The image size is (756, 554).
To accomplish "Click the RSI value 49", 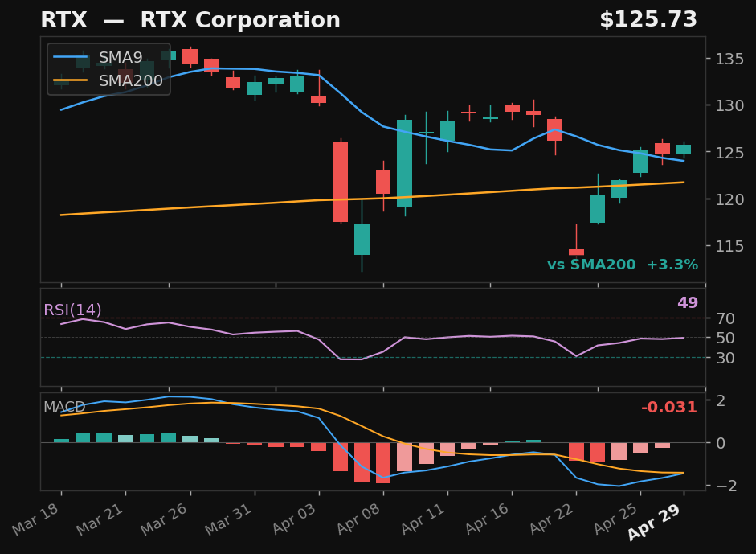I will click(x=688, y=302).
